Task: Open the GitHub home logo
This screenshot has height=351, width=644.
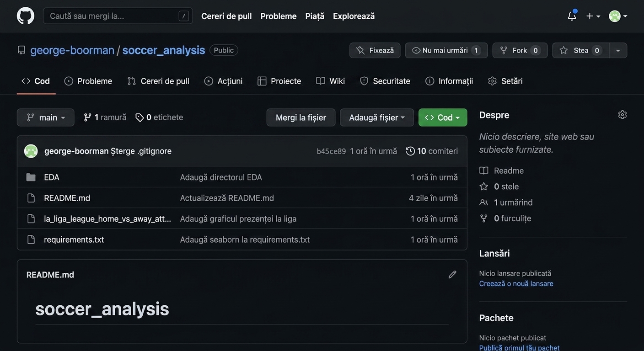Action: click(x=26, y=16)
